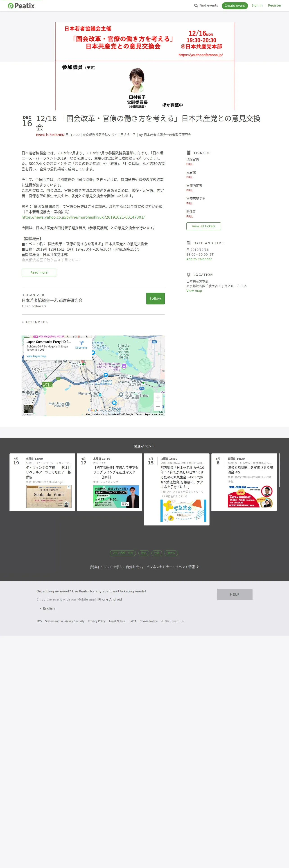Click Add to Calendar link
The image size is (289, 868).
[199, 259]
